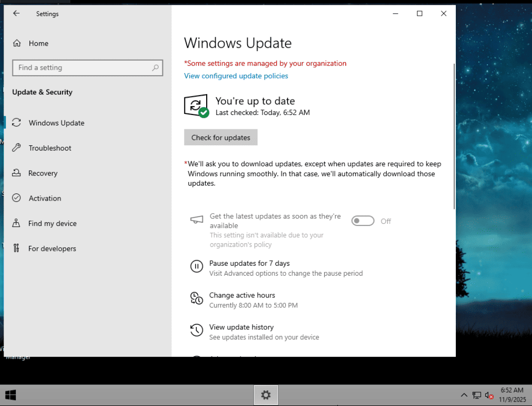This screenshot has width=532, height=406.
Task: Open the Windows Start menu
Action: (10, 395)
